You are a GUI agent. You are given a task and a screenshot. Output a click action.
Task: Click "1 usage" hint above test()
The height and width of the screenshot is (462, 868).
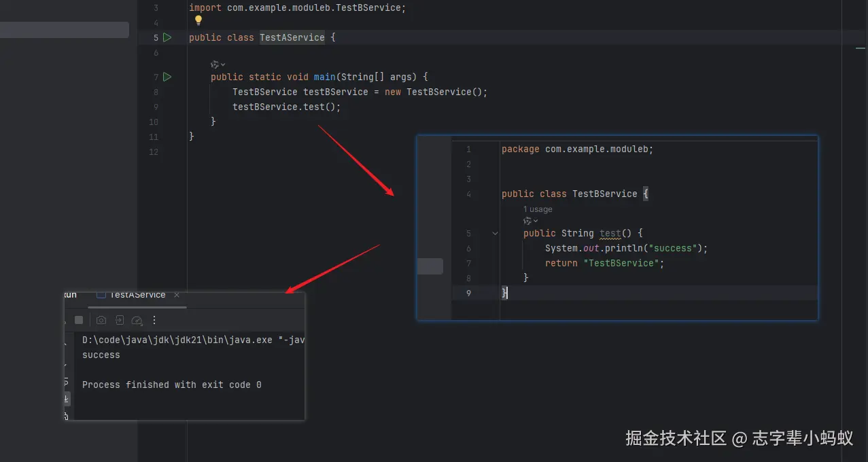pyautogui.click(x=538, y=209)
